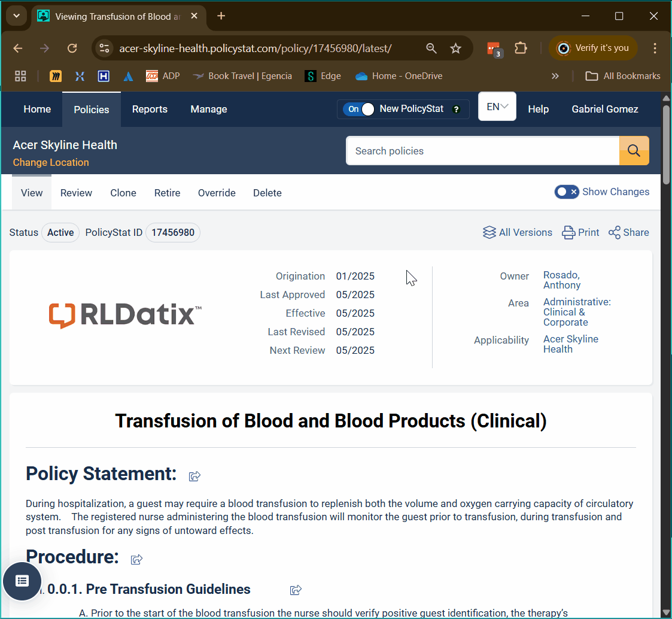Focus the Search policies input field
The width and height of the screenshot is (672, 619).
pyautogui.click(x=482, y=151)
